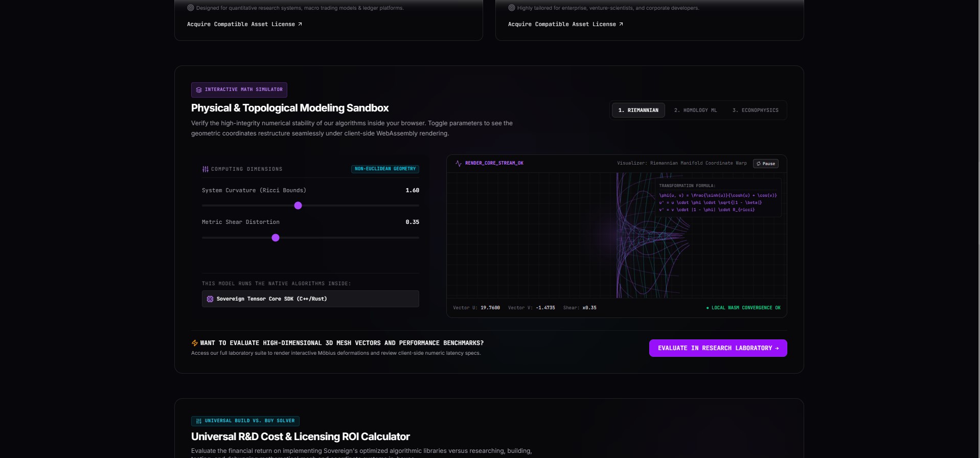Screen dimensions: 980x458
Task: Click the target icon beside quantitative research systems text
Action: coord(191,8)
